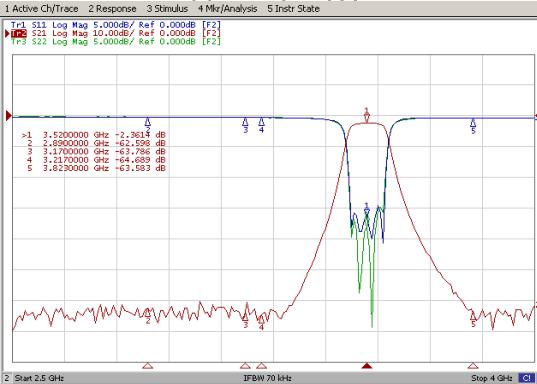This screenshot has width=537, height=384.
Task: Click the IFBW 70 kHz field
Action: point(267,378)
